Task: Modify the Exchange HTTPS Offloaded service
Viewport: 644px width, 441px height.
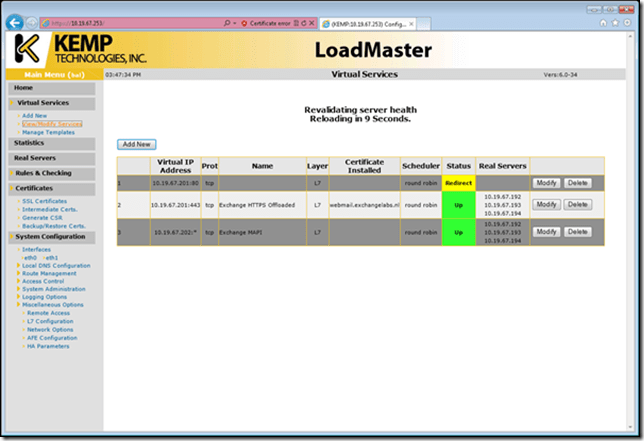Action: [x=545, y=204]
